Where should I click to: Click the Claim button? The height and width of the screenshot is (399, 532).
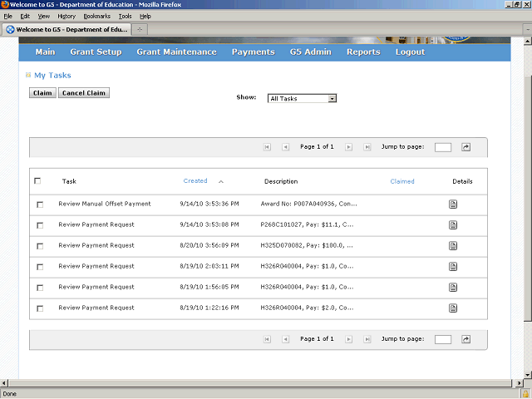pos(42,93)
